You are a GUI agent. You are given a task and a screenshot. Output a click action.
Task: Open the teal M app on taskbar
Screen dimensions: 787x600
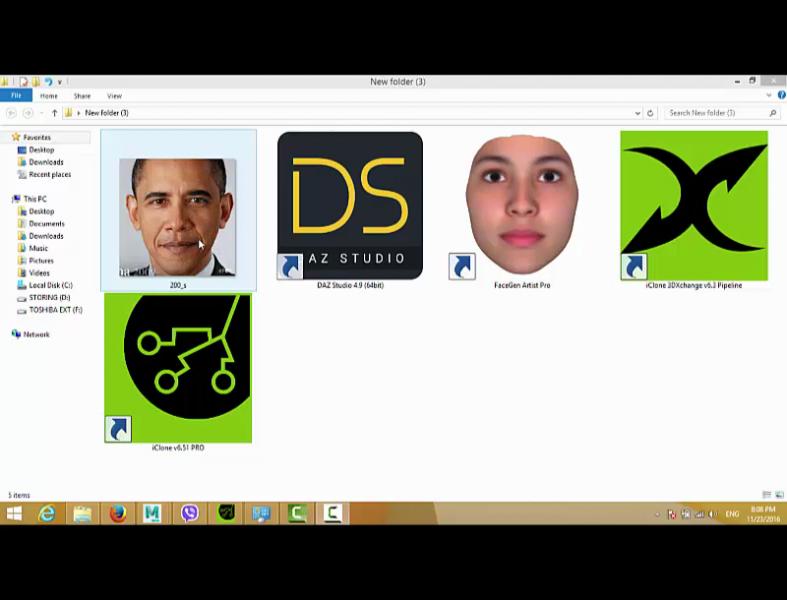153,513
